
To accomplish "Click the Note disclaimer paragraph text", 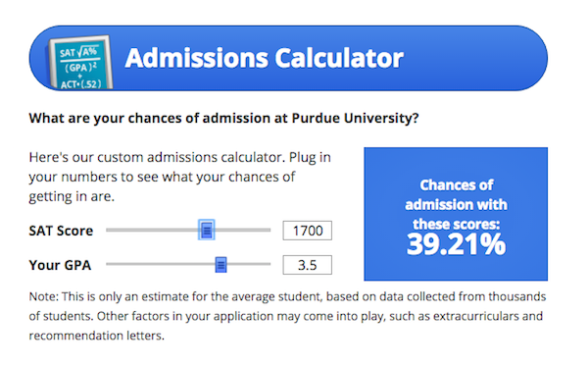I will point(287,316).
